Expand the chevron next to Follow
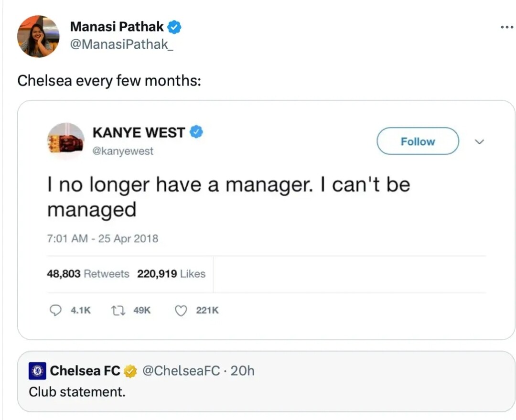Image resolution: width=516 pixels, height=420 pixels. pyautogui.click(x=480, y=141)
